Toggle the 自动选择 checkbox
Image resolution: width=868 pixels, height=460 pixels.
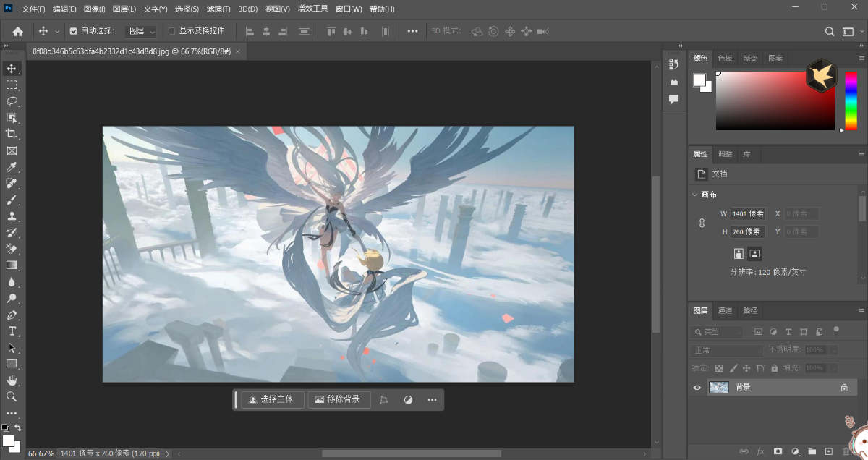pyautogui.click(x=73, y=31)
